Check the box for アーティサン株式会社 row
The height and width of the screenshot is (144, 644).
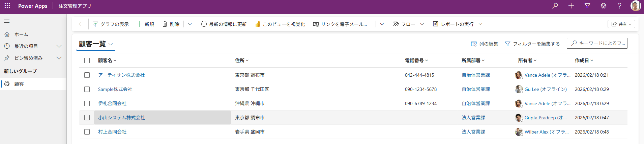point(87,75)
